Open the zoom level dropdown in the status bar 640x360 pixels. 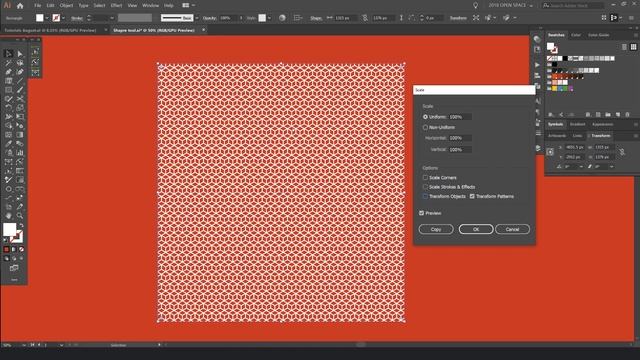tap(23, 345)
